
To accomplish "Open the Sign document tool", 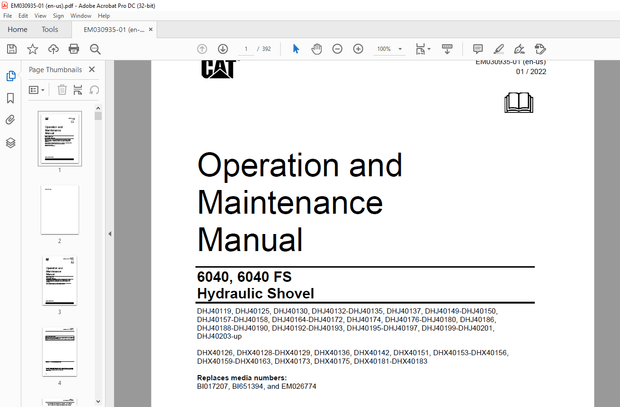I will (x=519, y=49).
